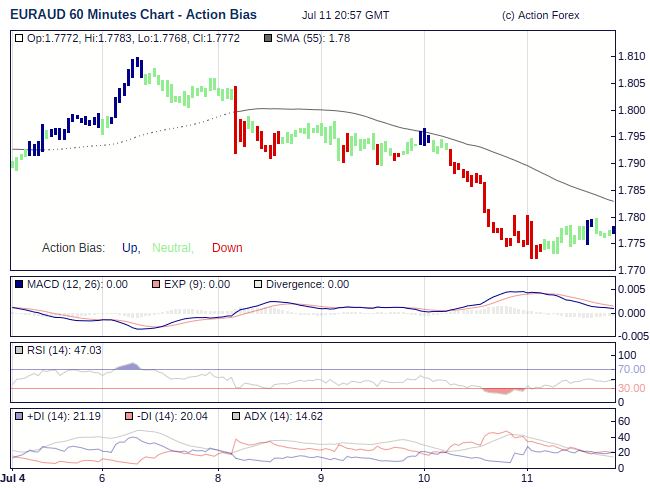
Task: Click the Divergence legend box
Action: [258, 285]
